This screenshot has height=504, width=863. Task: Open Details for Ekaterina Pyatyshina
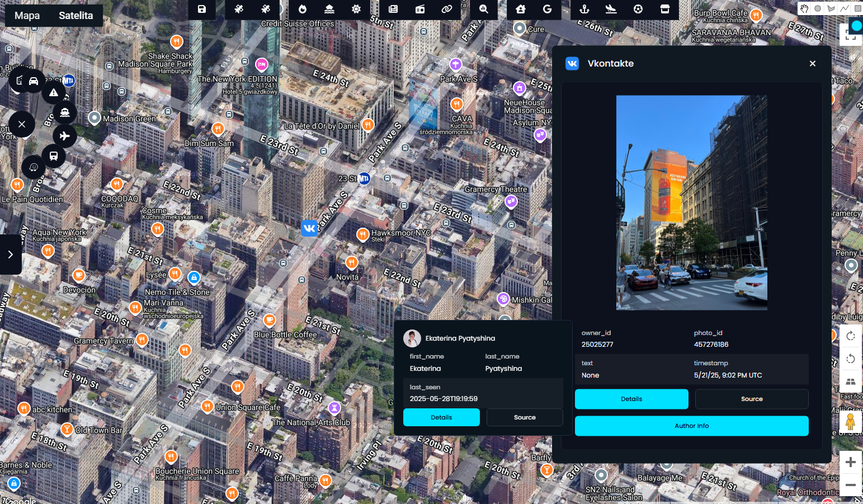point(441,417)
